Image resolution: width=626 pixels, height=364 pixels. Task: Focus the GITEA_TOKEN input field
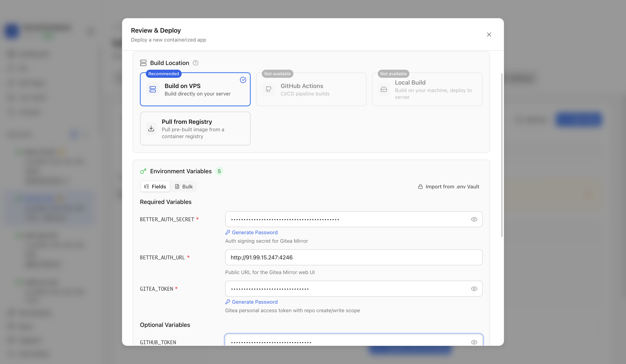(354, 289)
